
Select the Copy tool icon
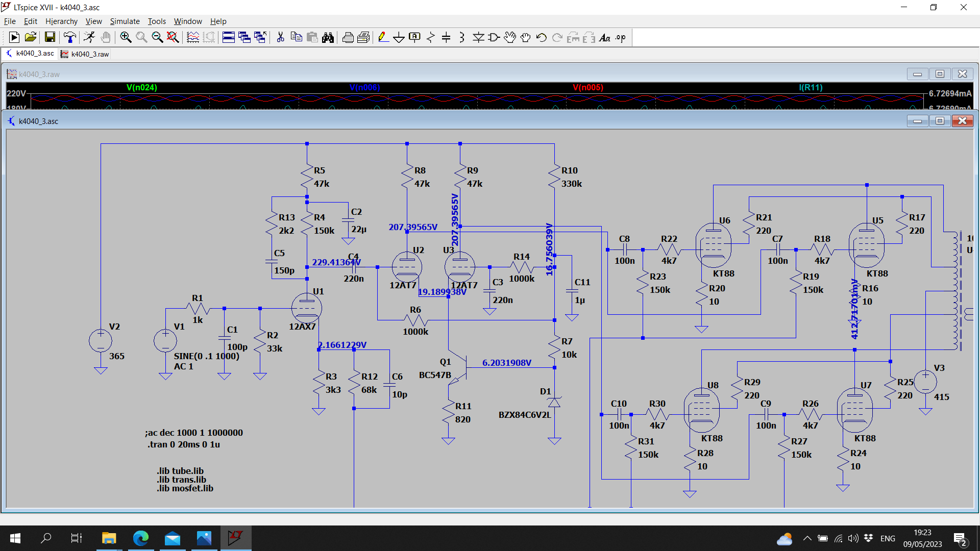coord(296,37)
